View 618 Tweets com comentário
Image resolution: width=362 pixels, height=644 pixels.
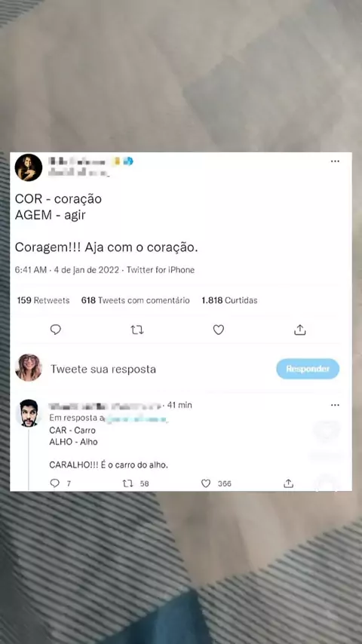pyautogui.click(x=136, y=300)
